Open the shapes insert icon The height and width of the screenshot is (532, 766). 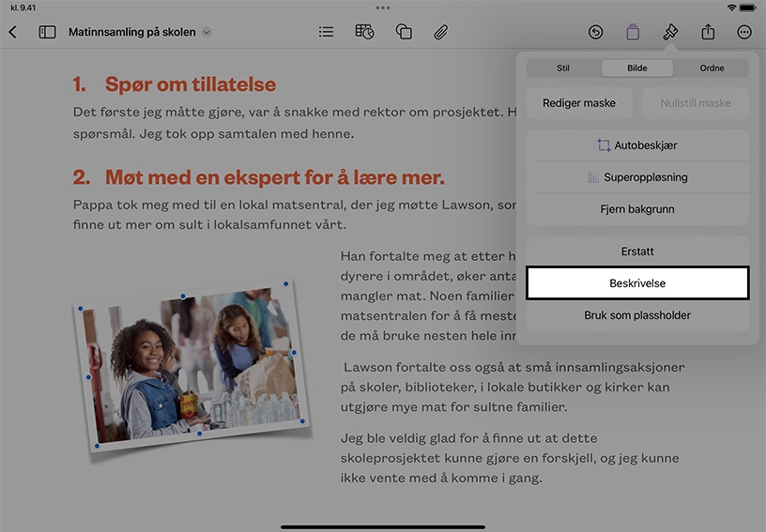pos(404,32)
